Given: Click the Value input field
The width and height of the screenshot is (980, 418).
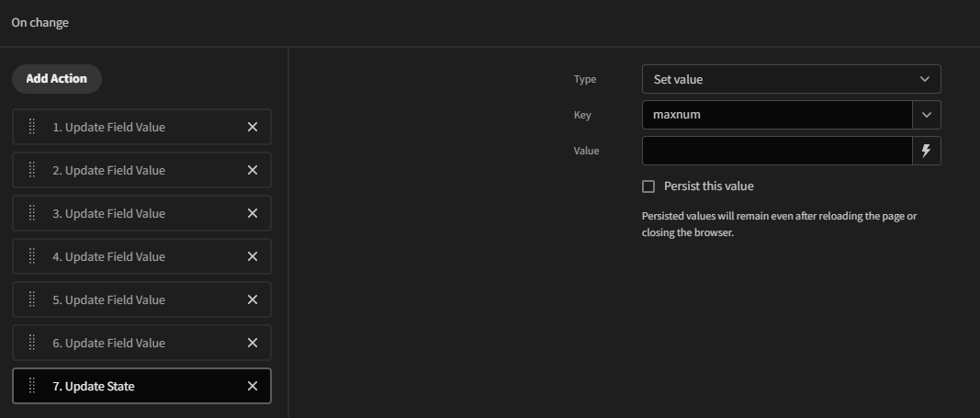Looking at the screenshot, I should pos(776,151).
